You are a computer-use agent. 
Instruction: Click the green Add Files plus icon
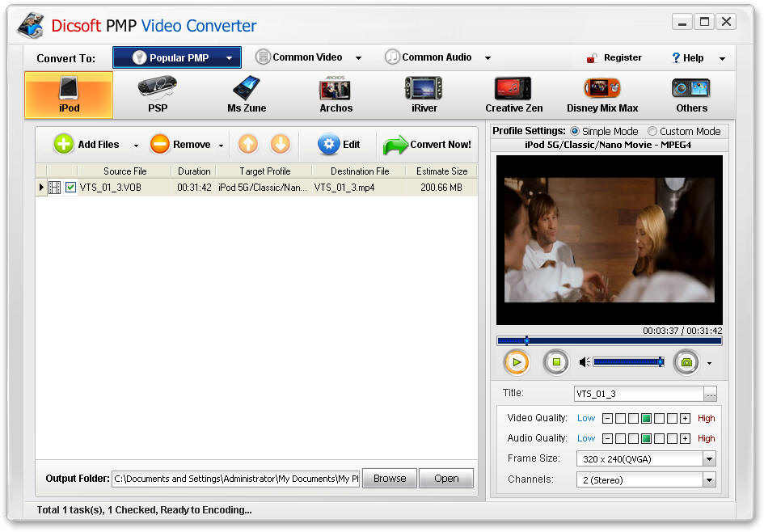[64, 144]
